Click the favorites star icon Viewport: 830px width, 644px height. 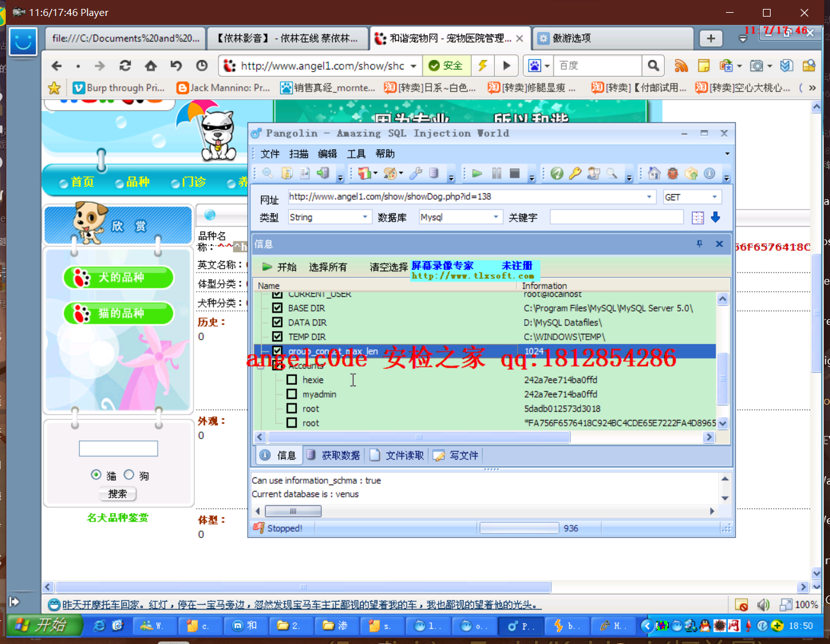pyautogui.click(x=54, y=88)
